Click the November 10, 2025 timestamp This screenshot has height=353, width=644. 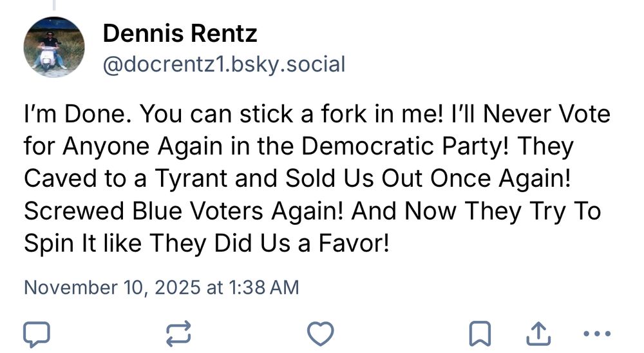(x=161, y=287)
